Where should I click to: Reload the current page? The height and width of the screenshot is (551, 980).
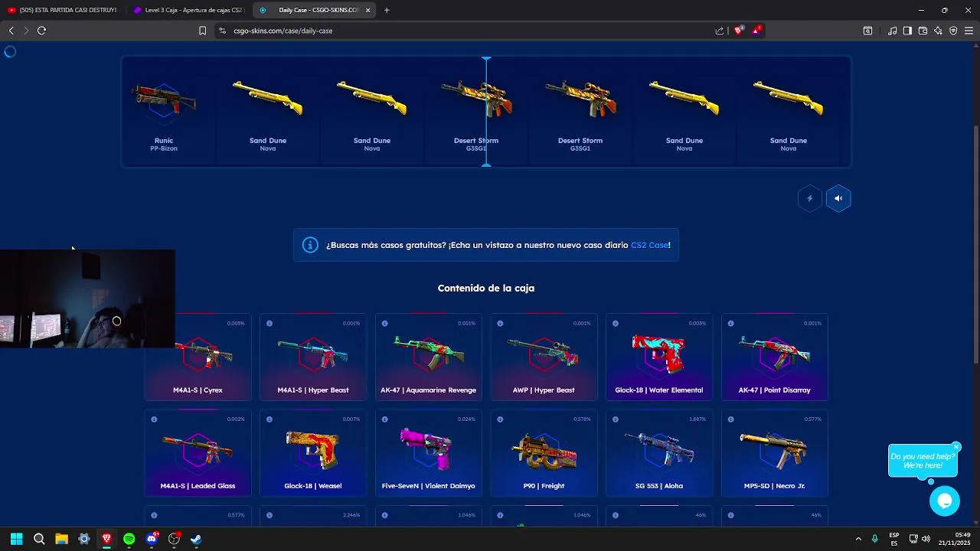click(x=41, y=31)
